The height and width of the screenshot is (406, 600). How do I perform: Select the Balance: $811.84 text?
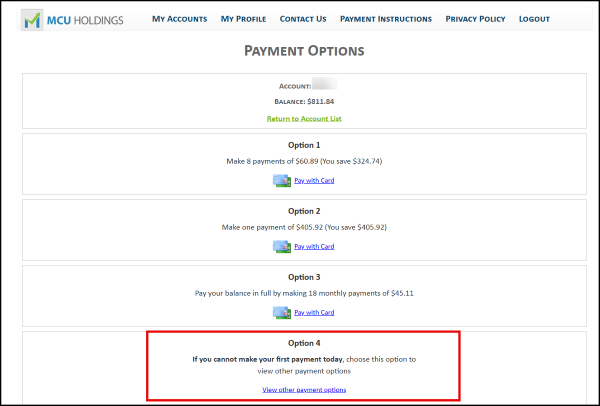coord(304,102)
